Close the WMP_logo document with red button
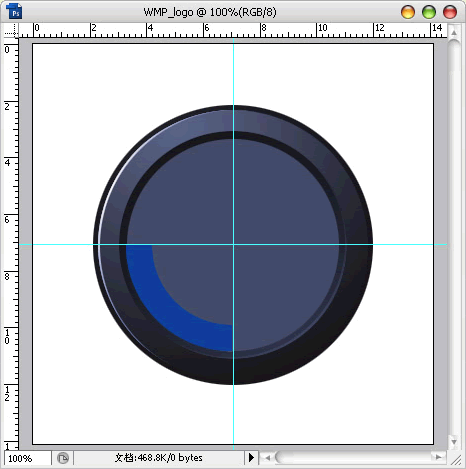The height and width of the screenshot is (469, 466). pos(450,12)
